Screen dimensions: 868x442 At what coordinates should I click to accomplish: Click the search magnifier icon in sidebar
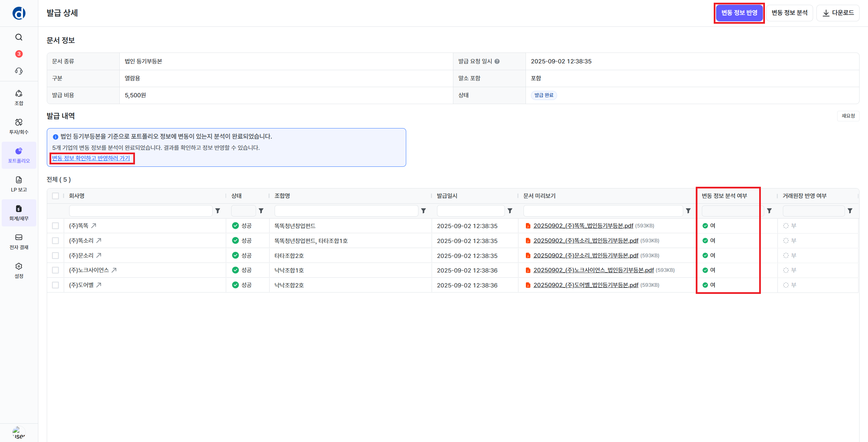pyautogui.click(x=19, y=37)
